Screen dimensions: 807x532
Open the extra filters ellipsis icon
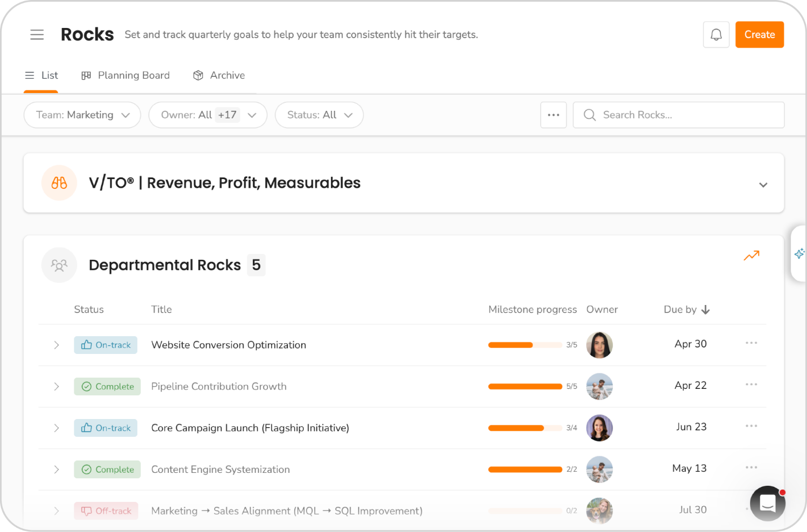(553, 115)
